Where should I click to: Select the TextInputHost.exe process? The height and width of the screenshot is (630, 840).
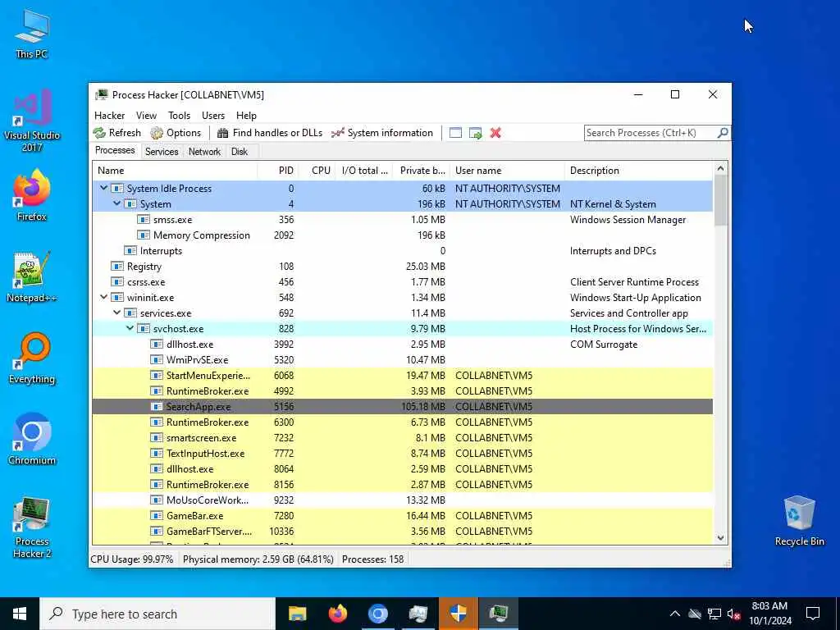pyautogui.click(x=402, y=453)
